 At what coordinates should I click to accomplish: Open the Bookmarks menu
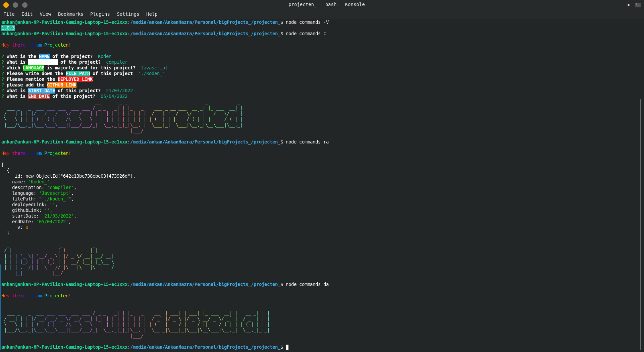pos(70,14)
